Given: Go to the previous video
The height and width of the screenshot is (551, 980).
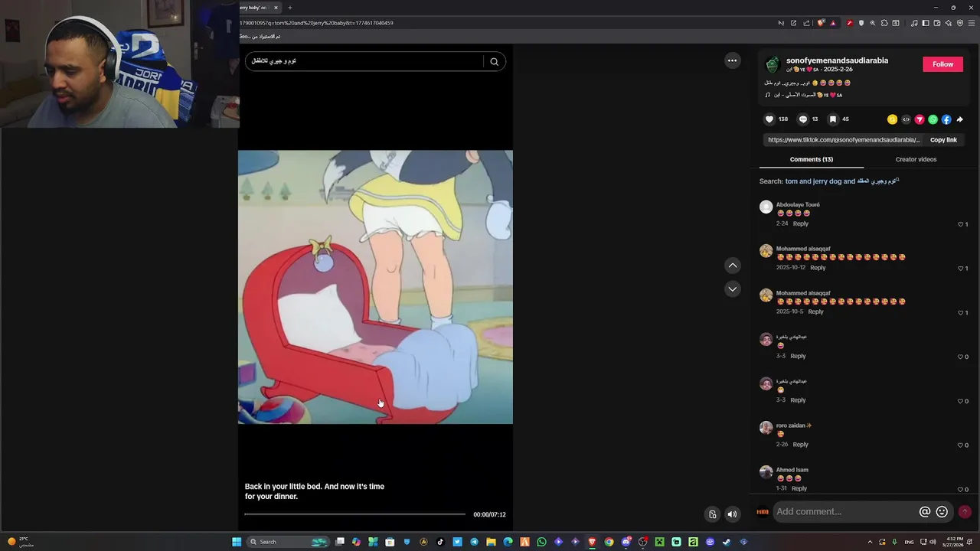Looking at the screenshot, I should point(733,266).
